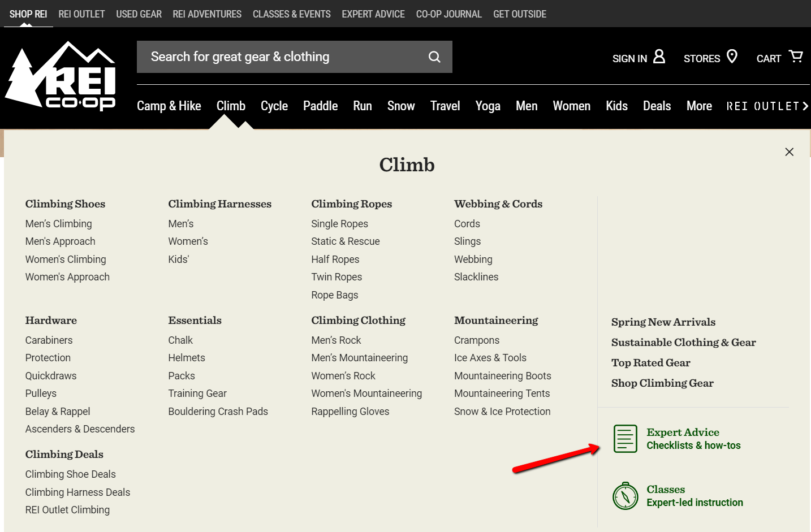Open Sustainable Clothing & Gear link
The height and width of the screenshot is (532, 811).
[x=684, y=342]
